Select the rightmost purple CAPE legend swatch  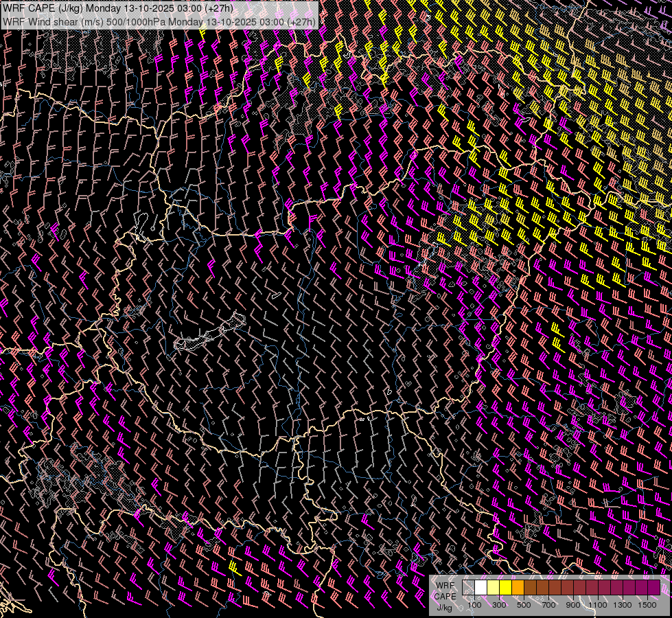(x=654, y=588)
